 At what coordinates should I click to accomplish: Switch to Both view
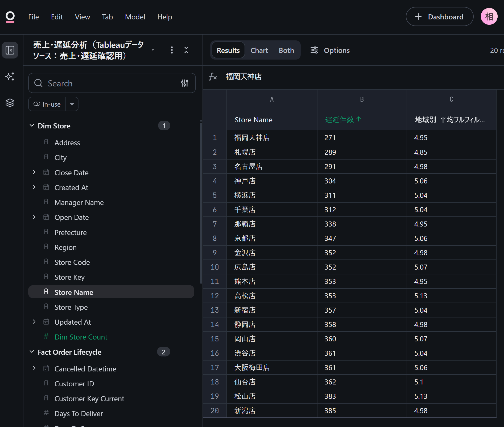[x=286, y=50]
